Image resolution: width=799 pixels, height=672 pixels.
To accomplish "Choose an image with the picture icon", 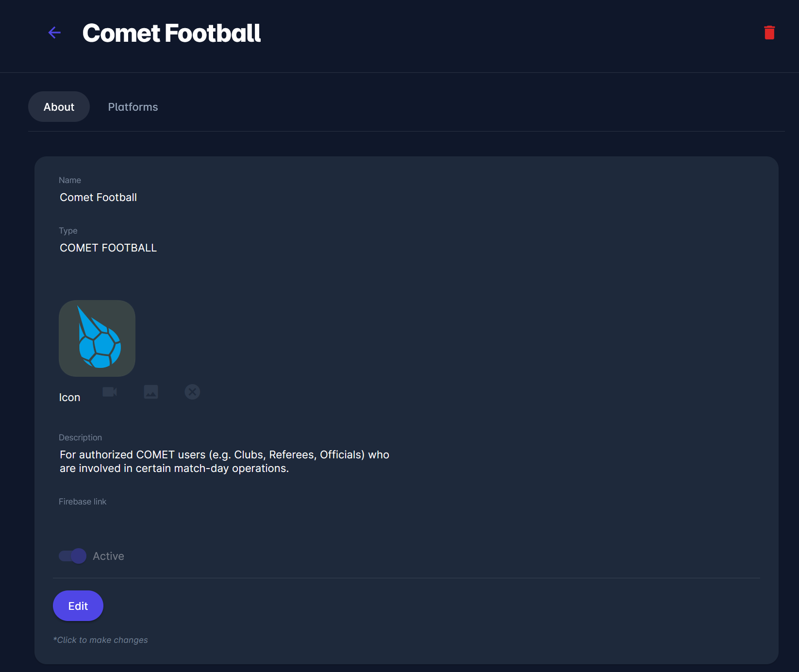I will [x=151, y=392].
